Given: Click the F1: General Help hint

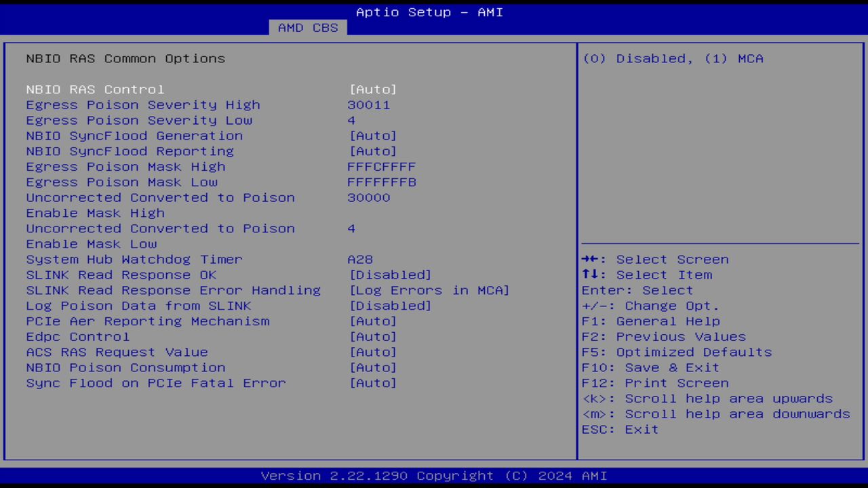Looking at the screenshot, I should [x=651, y=321].
